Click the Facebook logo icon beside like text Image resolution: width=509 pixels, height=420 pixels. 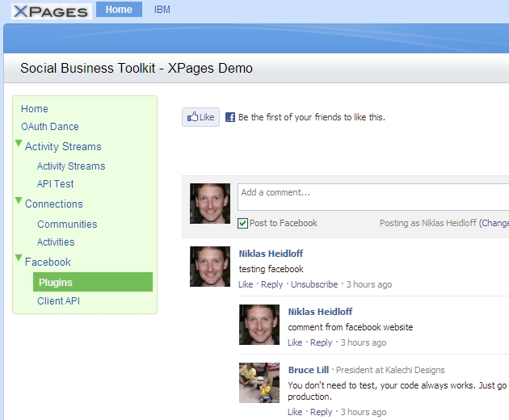point(230,117)
